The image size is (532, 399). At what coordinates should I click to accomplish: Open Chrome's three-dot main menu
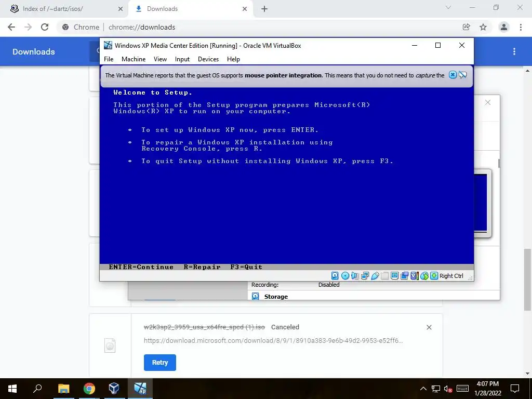point(521,27)
